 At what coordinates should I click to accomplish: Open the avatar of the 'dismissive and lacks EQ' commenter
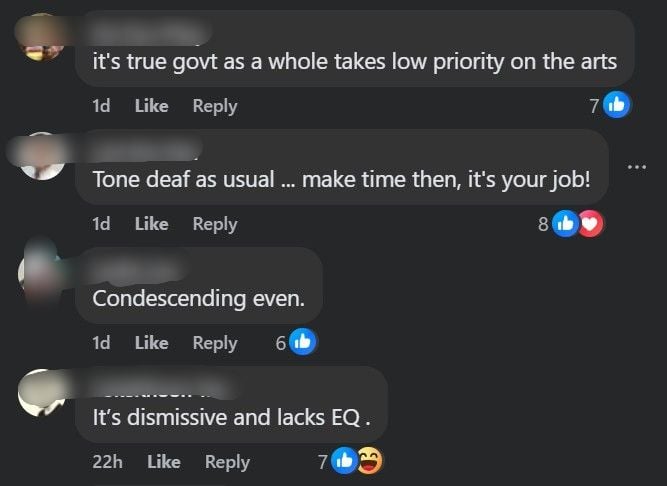click(42, 393)
